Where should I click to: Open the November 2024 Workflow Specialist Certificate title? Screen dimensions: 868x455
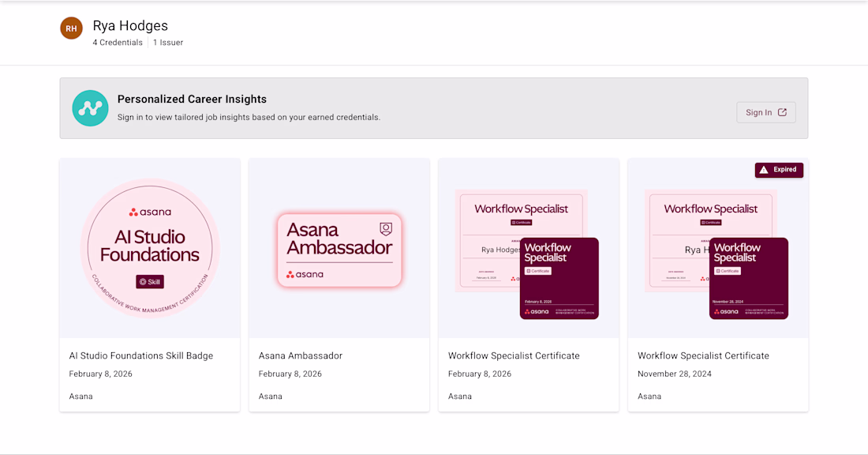[703, 355]
